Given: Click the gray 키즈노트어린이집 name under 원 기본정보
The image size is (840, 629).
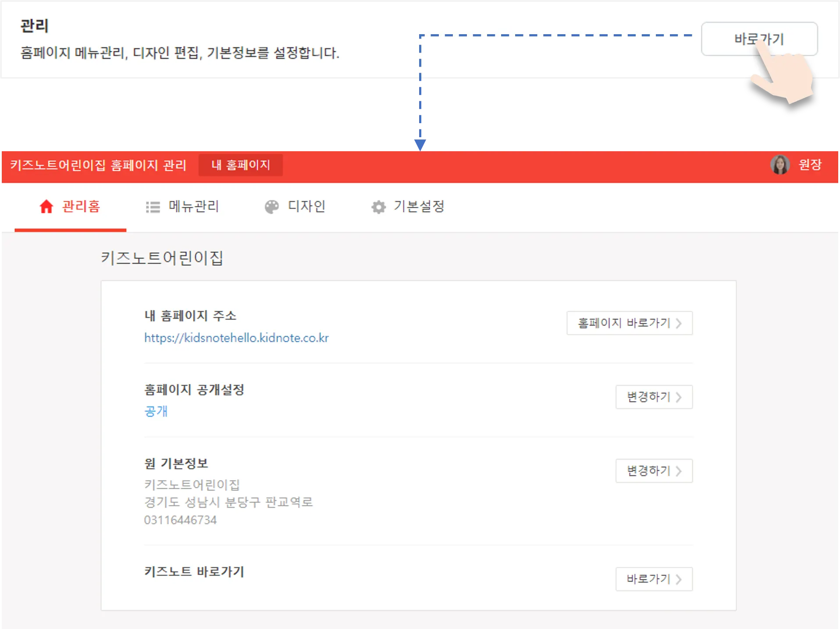Looking at the screenshot, I should (x=192, y=485).
